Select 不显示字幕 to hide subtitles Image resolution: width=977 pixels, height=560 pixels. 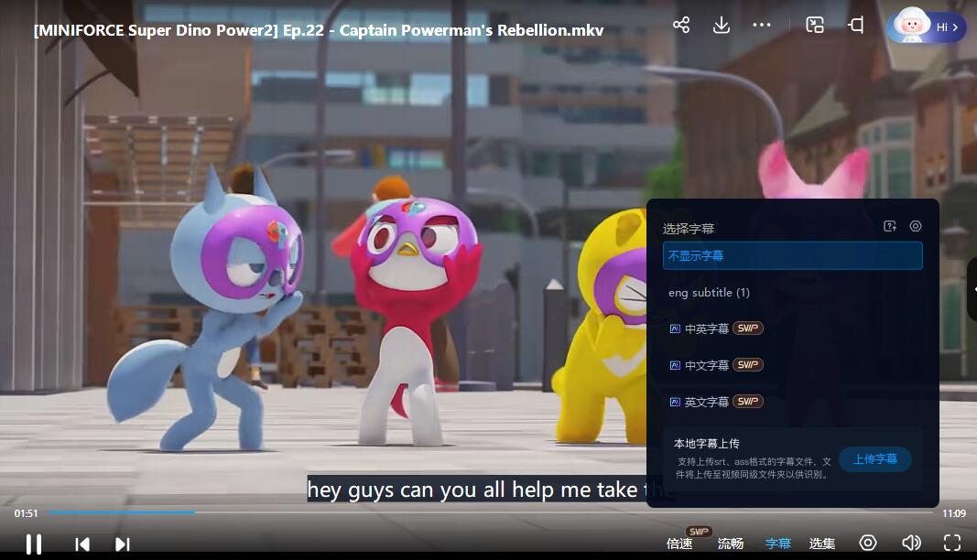[x=793, y=255]
